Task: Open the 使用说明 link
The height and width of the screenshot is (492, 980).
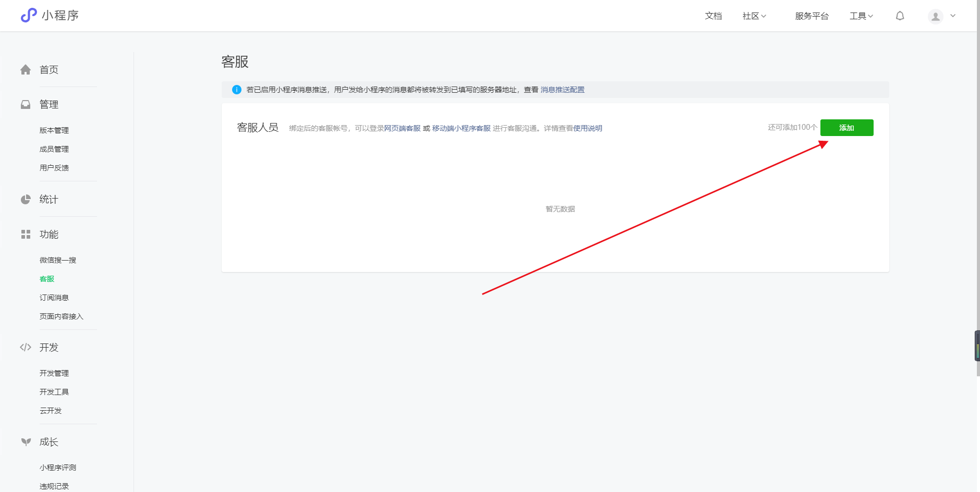Action: 588,128
